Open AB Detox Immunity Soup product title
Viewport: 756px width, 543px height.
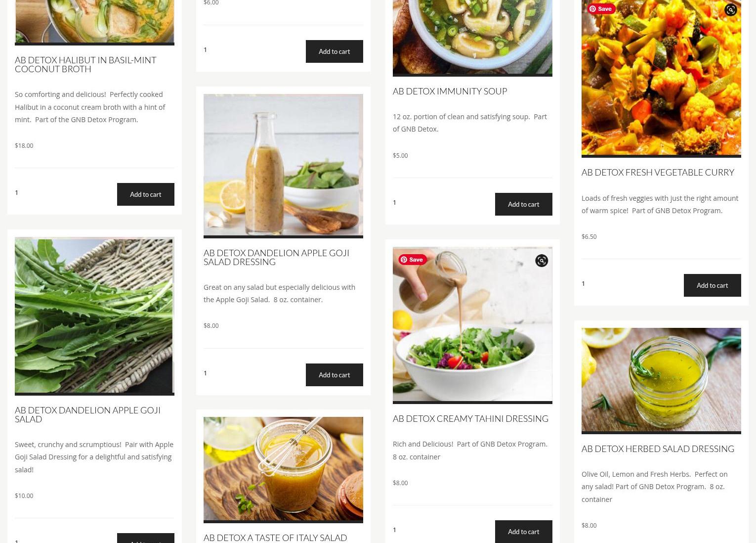click(450, 91)
